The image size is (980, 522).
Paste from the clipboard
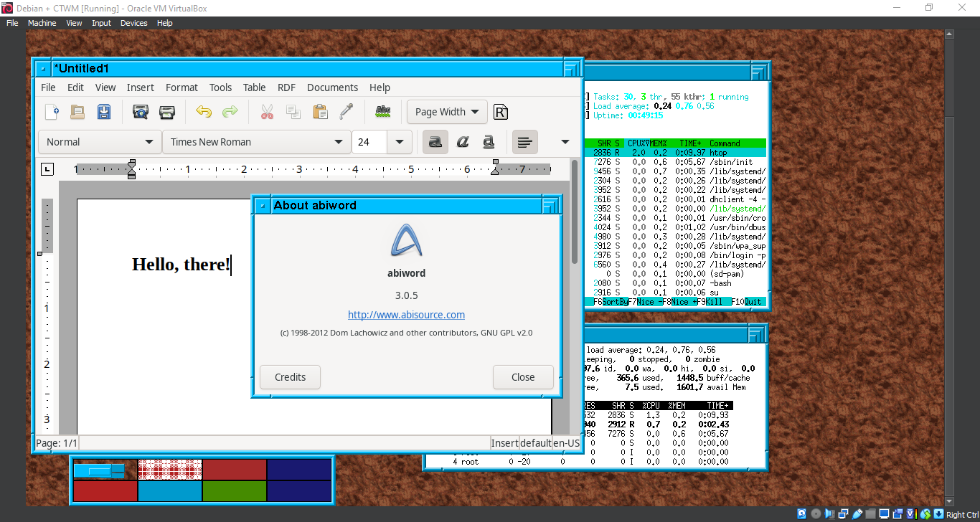320,112
